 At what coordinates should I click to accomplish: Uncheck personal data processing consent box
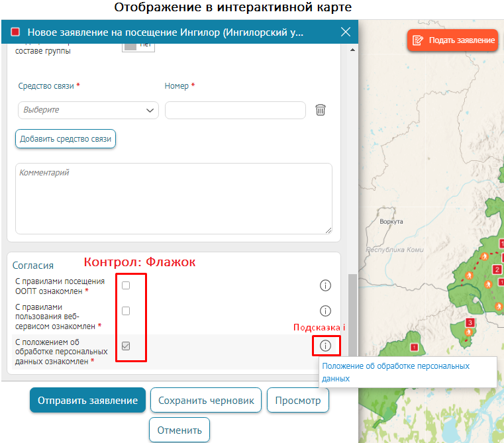pos(126,346)
